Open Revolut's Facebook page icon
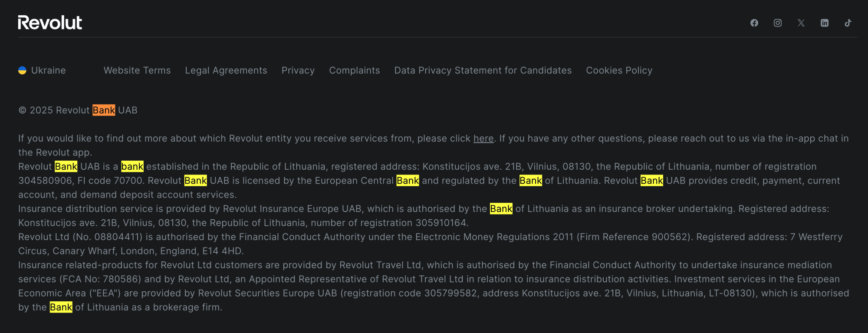The image size is (868, 333). [x=754, y=23]
